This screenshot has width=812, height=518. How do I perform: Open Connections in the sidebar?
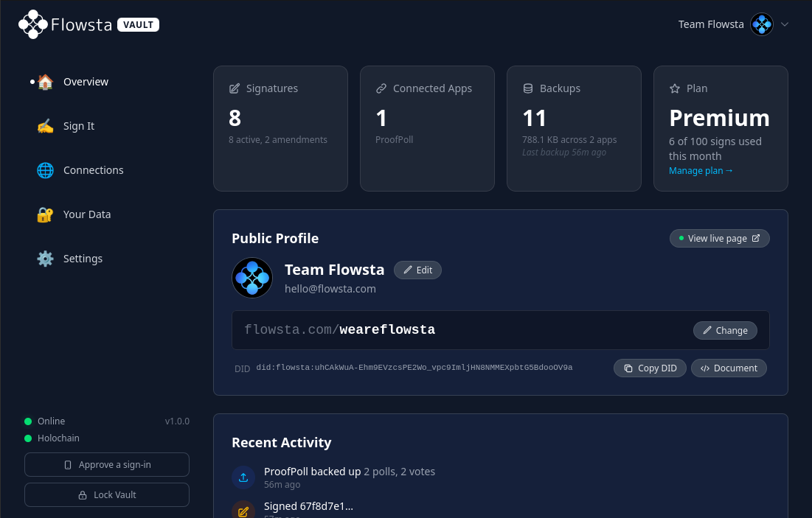point(93,170)
